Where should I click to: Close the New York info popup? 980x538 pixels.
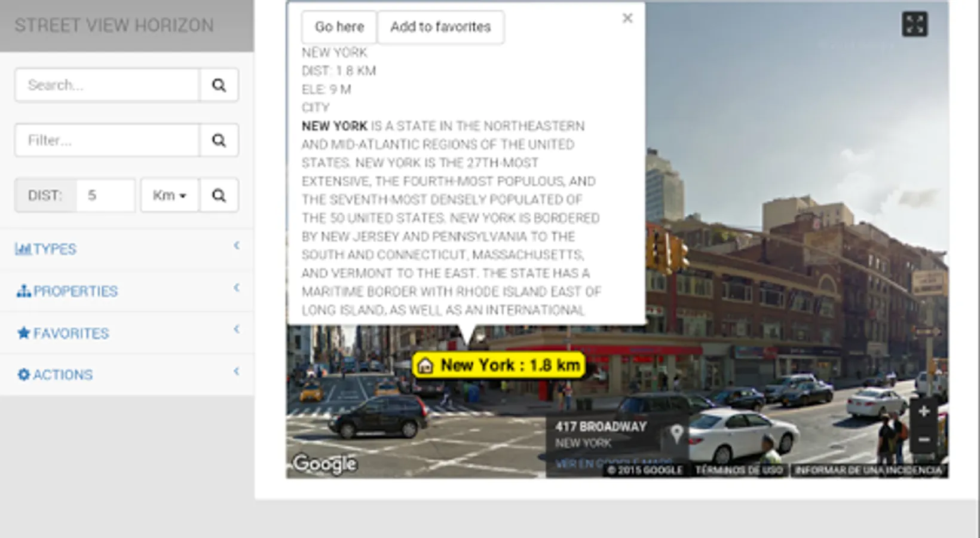click(627, 19)
